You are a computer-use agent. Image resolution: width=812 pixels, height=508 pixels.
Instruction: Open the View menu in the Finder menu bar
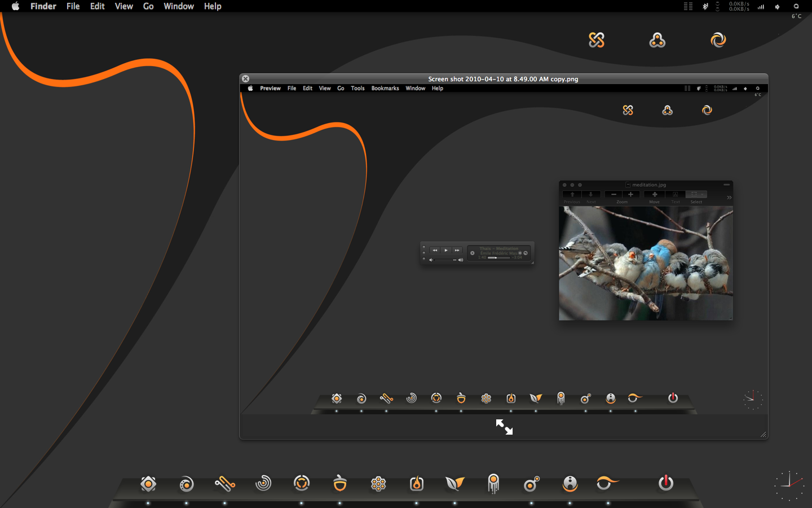point(124,6)
